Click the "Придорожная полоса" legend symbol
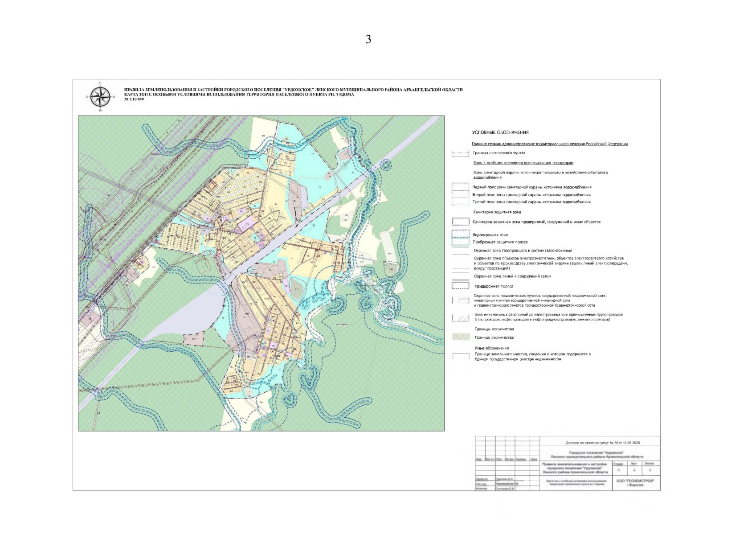 click(460, 285)
